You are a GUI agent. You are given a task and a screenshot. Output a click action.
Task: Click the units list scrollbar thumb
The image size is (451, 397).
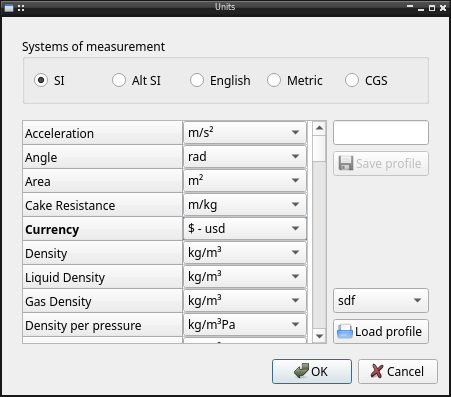tap(319, 149)
